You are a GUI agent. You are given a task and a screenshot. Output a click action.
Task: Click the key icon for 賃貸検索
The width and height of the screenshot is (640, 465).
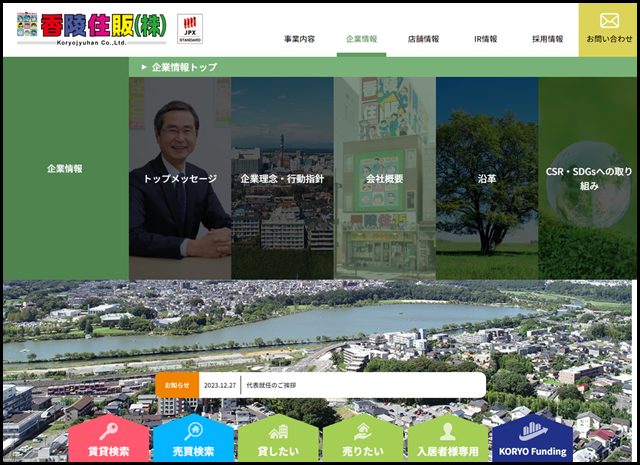click(109, 432)
